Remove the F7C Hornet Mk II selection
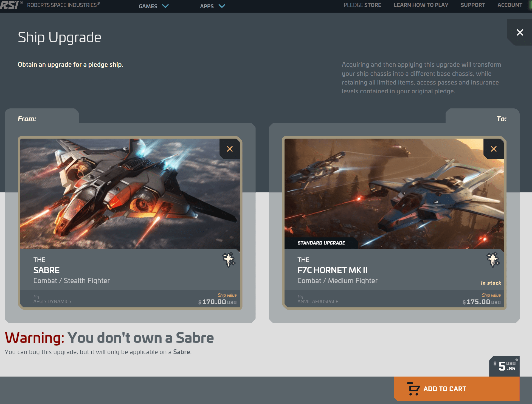Screen dimensions: 532x404 pos(494,149)
